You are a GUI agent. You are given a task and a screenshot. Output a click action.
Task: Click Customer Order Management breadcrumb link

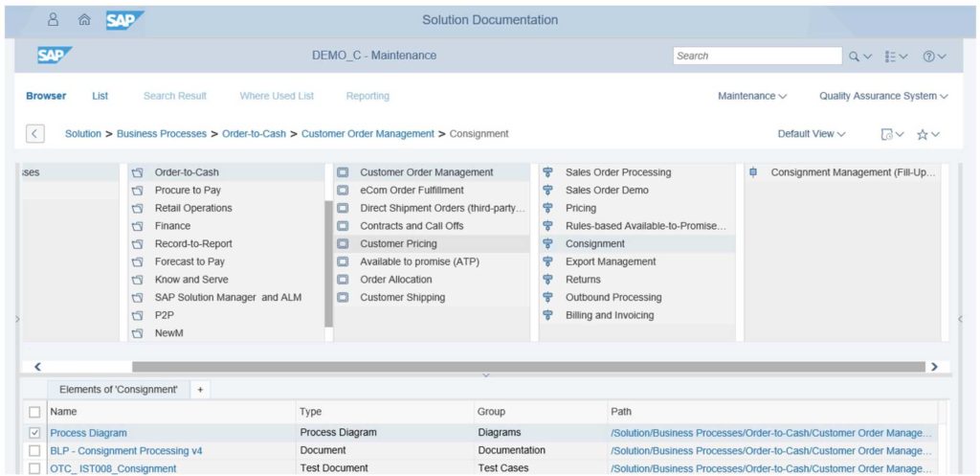click(x=367, y=134)
